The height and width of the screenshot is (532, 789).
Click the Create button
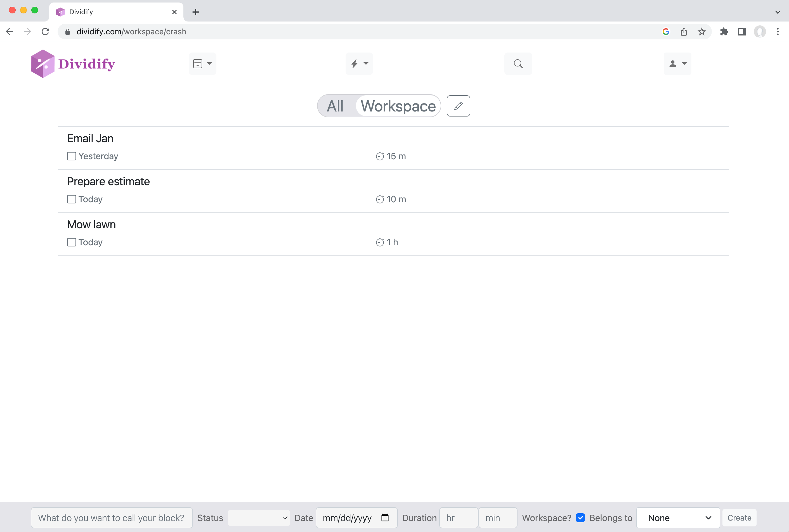coord(739,518)
